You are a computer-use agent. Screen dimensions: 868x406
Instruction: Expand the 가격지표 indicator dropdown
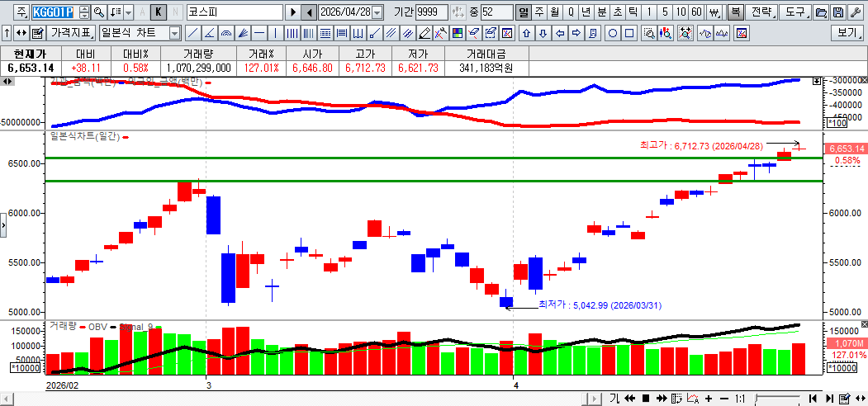[70, 33]
